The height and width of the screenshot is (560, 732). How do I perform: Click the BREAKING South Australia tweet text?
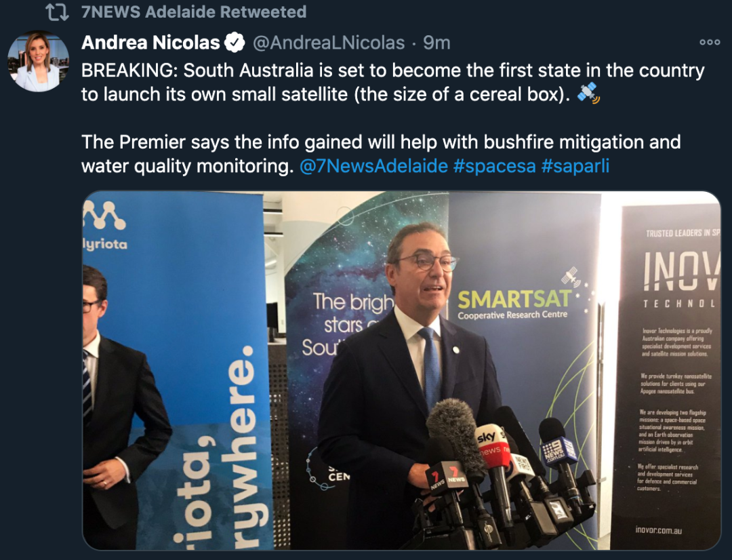(x=392, y=82)
